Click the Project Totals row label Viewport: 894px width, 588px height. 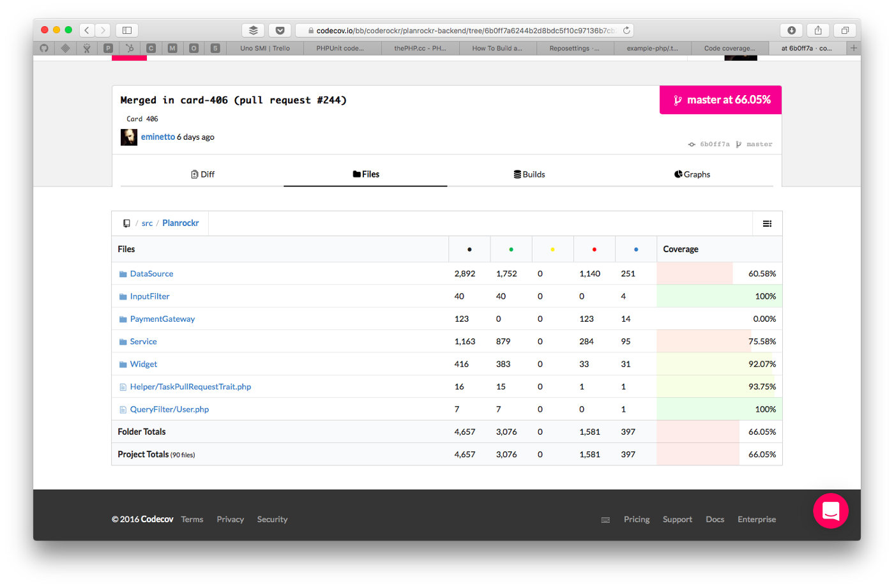tap(156, 455)
